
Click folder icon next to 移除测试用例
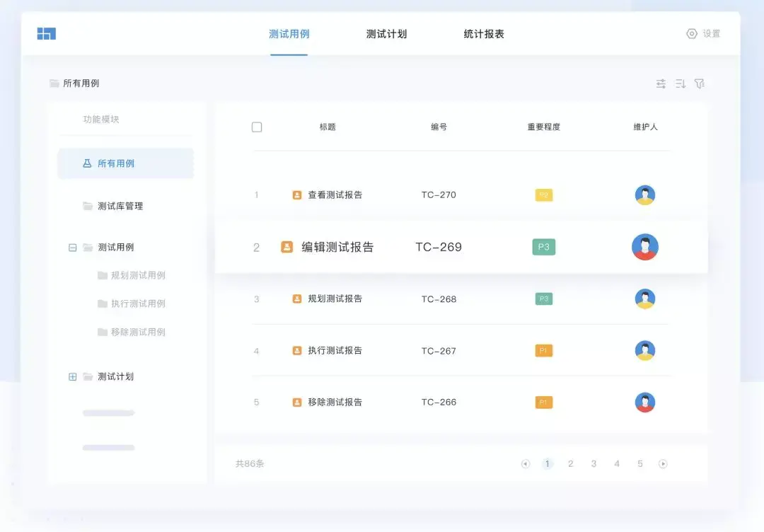[103, 332]
